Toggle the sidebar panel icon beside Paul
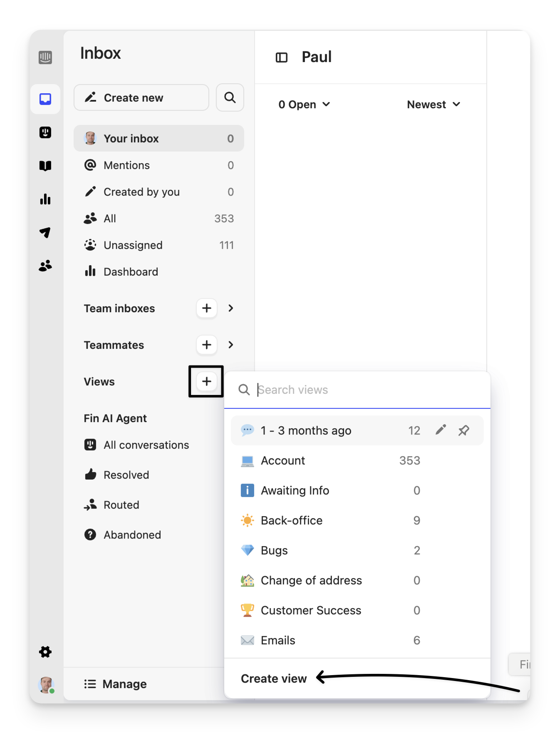This screenshot has height=733, width=560. tap(282, 57)
